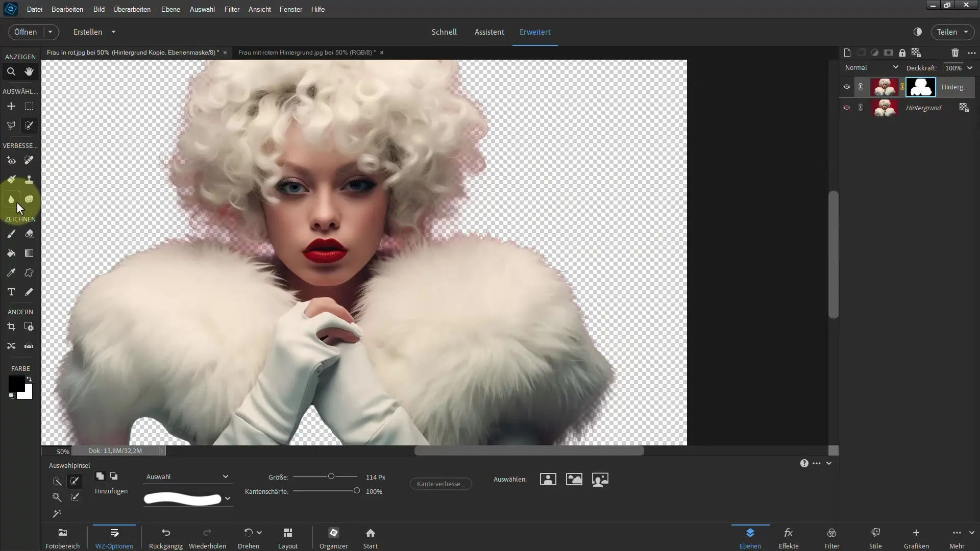Select the Recompose tool
The image size is (980, 551).
[x=29, y=327]
